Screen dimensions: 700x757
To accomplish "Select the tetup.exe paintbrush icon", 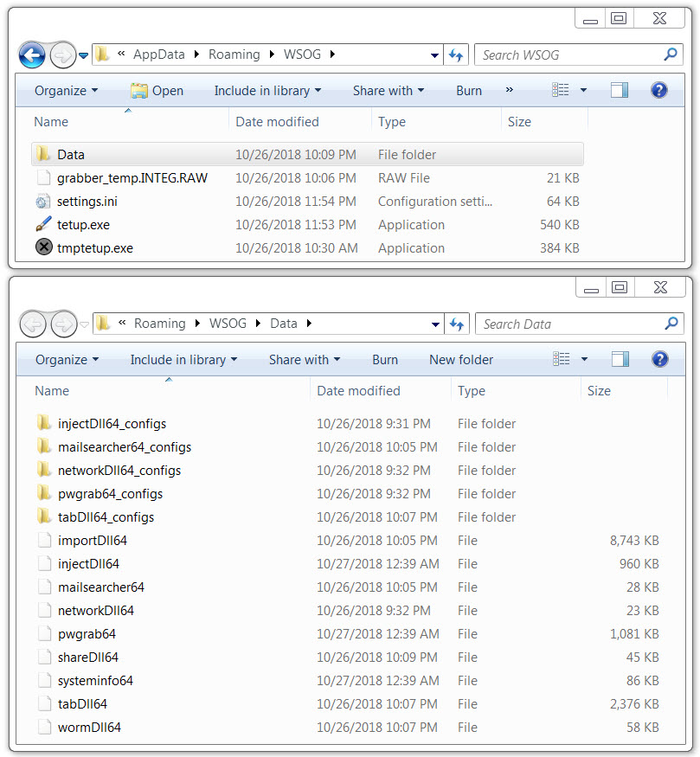I will (43, 224).
